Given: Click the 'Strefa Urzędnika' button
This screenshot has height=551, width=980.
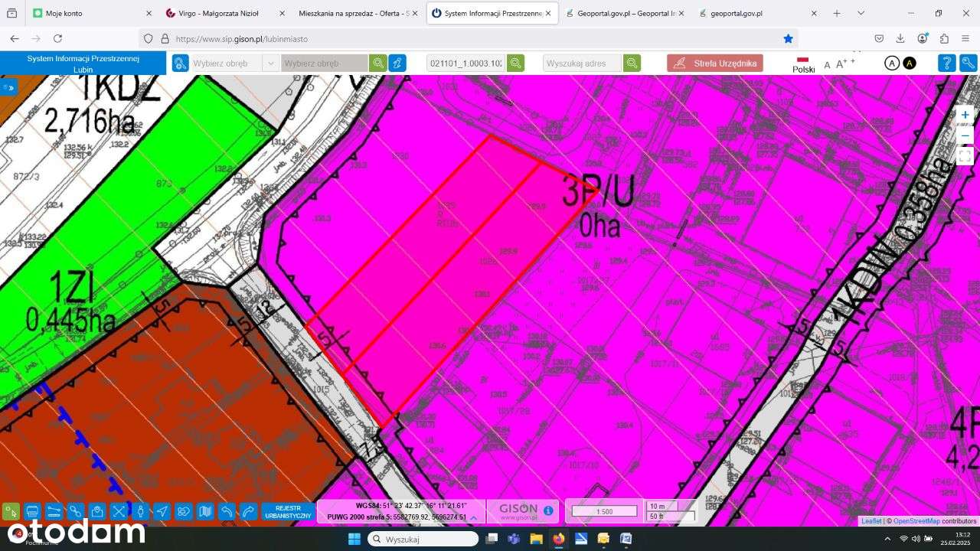Looking at the screenshot, I should coord(715,64).
